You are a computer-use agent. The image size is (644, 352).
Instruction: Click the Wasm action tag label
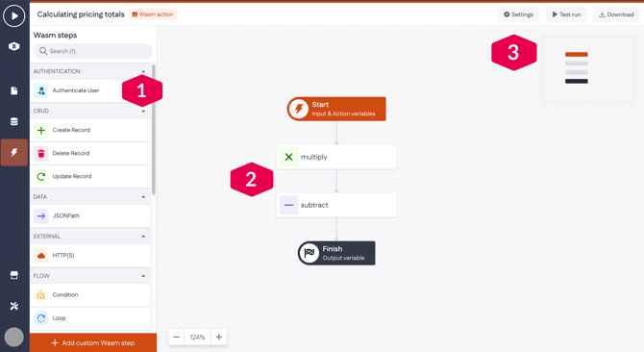[x=153, y=14]
